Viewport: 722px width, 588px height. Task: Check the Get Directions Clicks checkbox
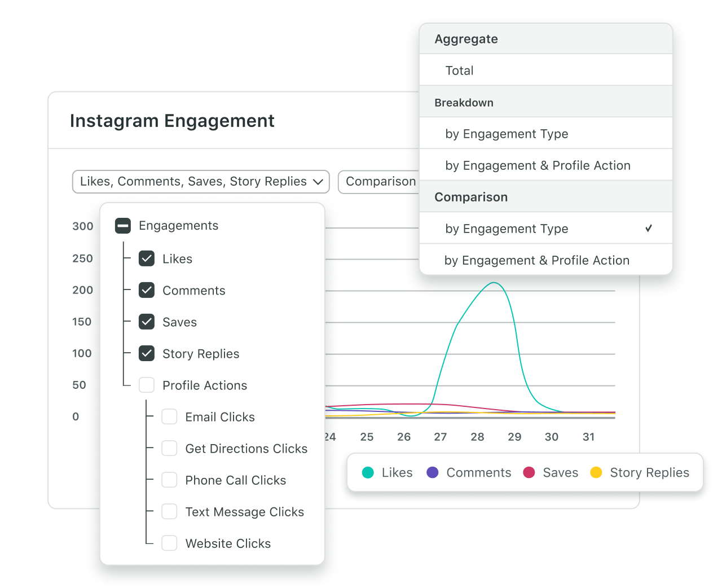169,448
